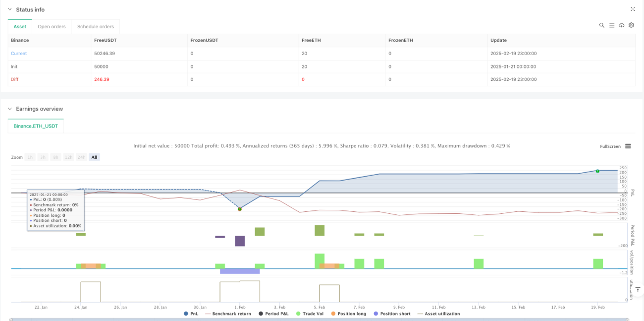Switch to the Schedule orders tab

point(96,27)
